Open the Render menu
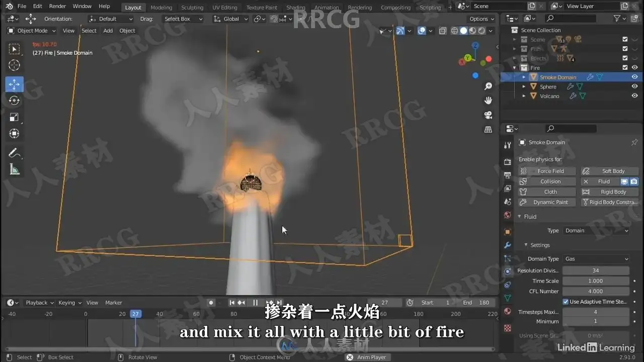The width and height of the screenshot is (644, 362). [57, 6]
